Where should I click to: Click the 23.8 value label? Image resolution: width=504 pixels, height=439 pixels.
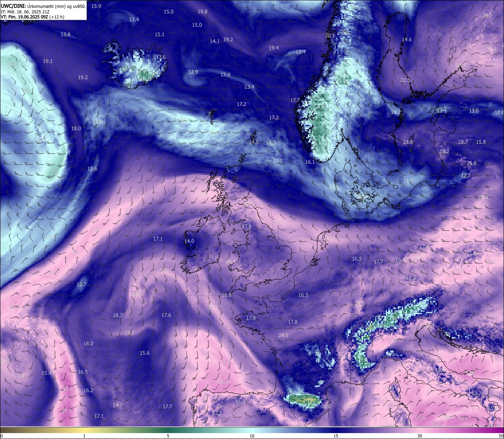408,142
